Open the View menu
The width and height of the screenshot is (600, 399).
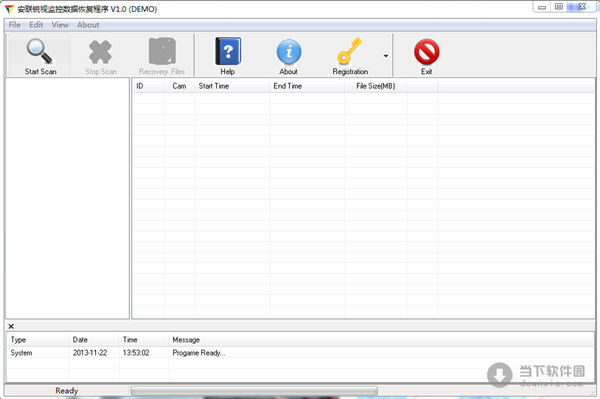[x=60, y=25]
